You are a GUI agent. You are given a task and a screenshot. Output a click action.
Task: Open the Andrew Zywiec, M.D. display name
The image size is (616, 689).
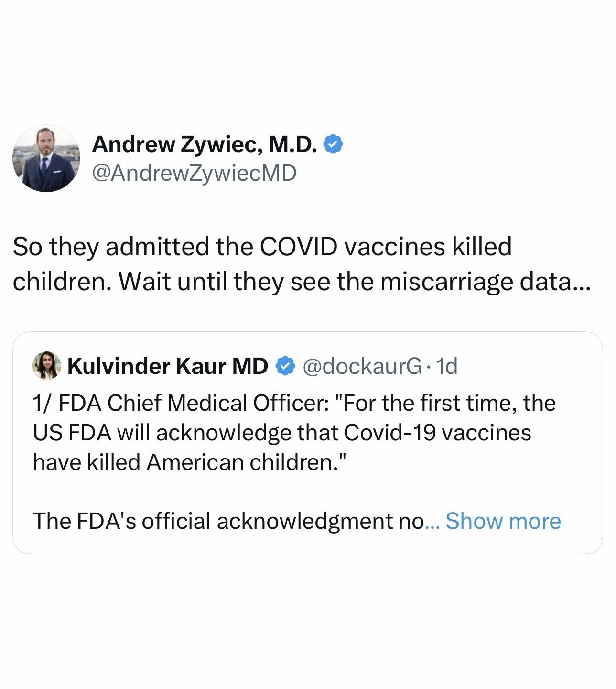205,144
